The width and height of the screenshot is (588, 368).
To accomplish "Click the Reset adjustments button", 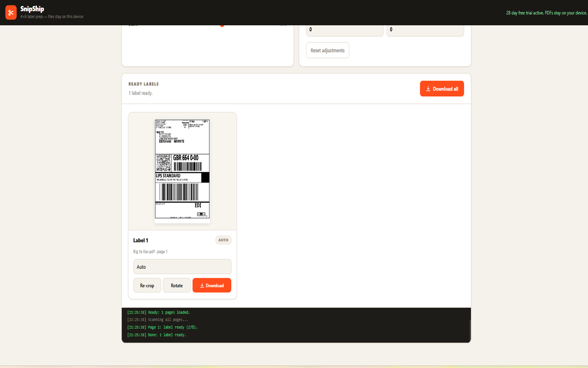I will (x=328, y=51).
